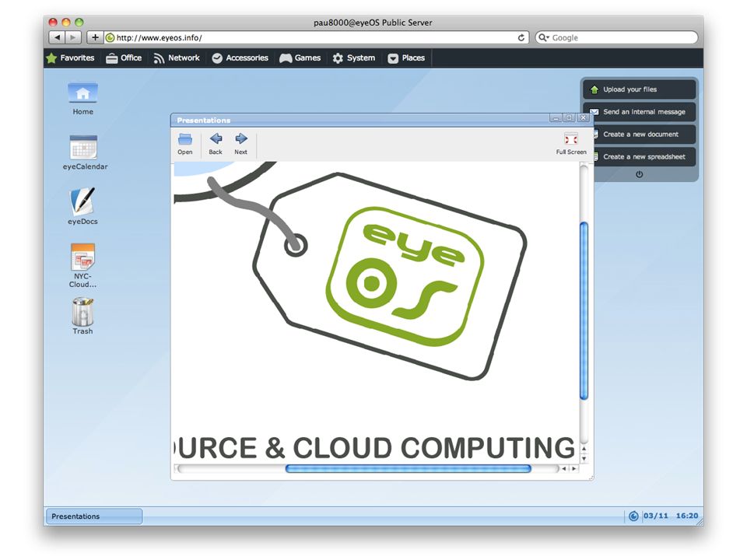Click the scroll-left arrow of horizontal scrollbar
Screen dimensions: 747x560
[564, 468]
